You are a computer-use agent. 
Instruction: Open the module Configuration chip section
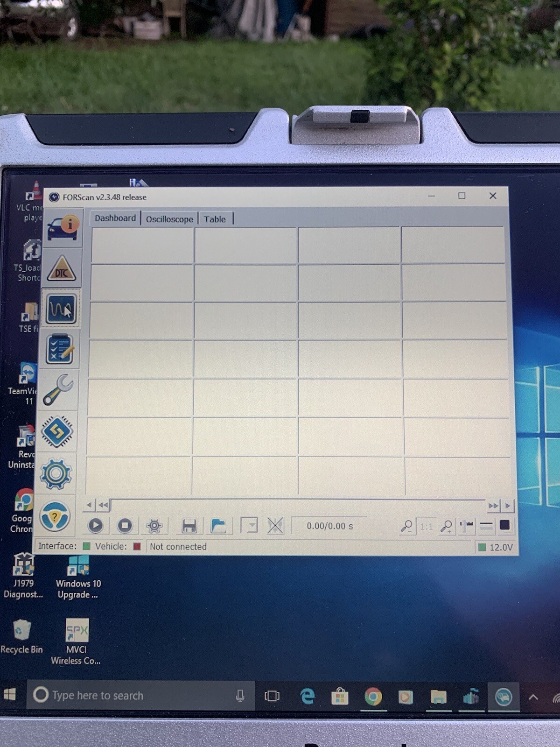pyautogui.click(x=57, y=431)
